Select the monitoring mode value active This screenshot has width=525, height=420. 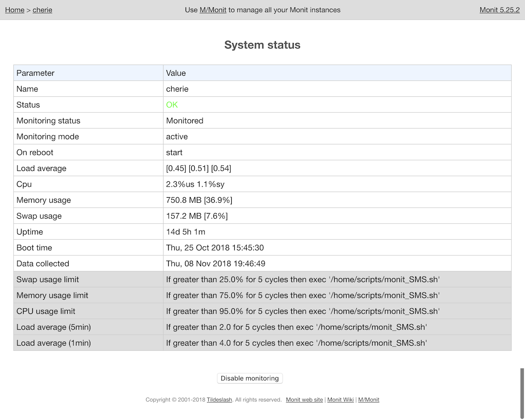[177, 136]
